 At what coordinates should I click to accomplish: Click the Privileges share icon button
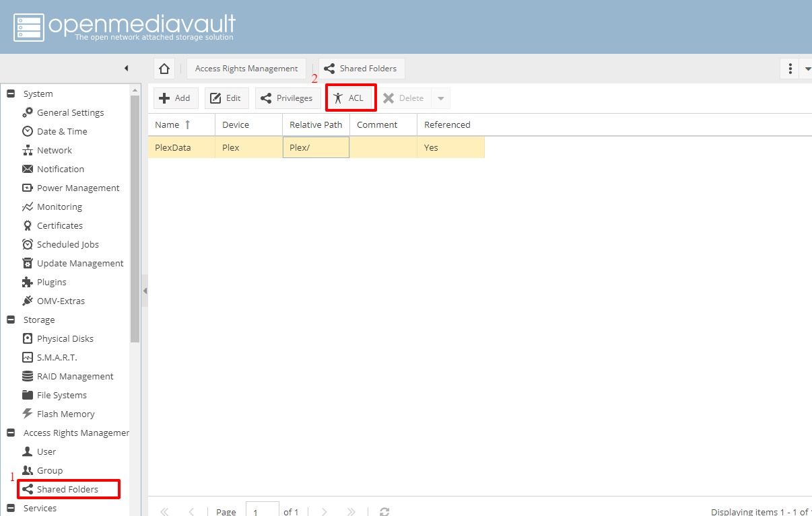287,98
